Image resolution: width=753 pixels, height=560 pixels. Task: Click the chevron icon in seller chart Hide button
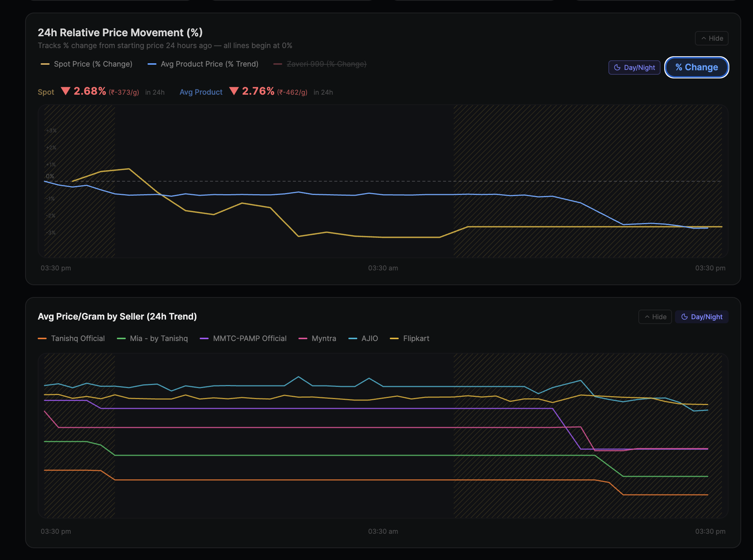(647, 317)
